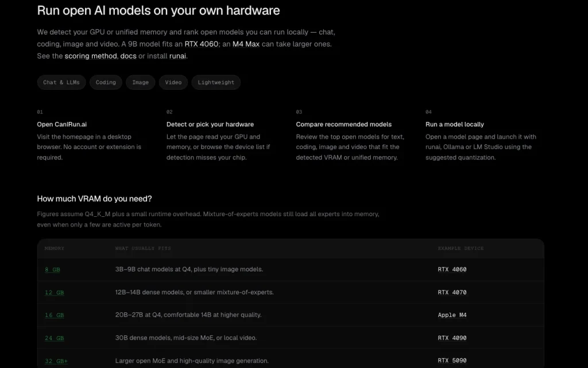
Task: Open the RTX 4060 link in intro paragraph
Action: click(202, 44)
